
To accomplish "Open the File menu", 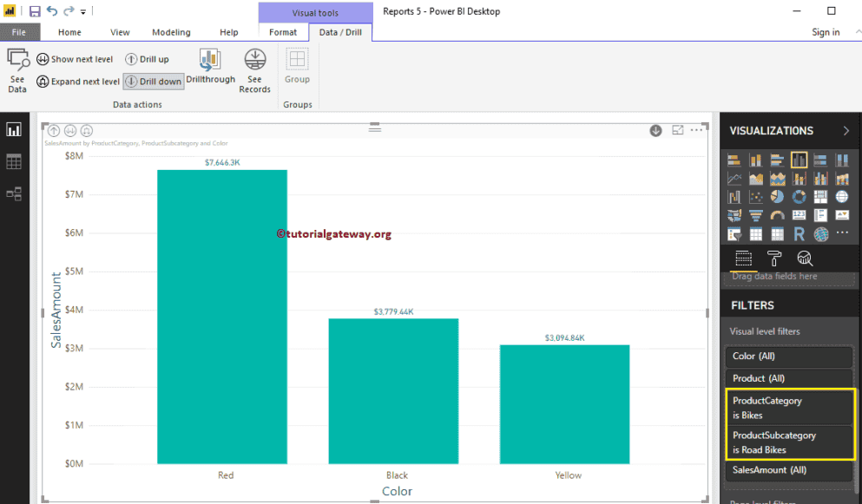I will click(19, 32).
